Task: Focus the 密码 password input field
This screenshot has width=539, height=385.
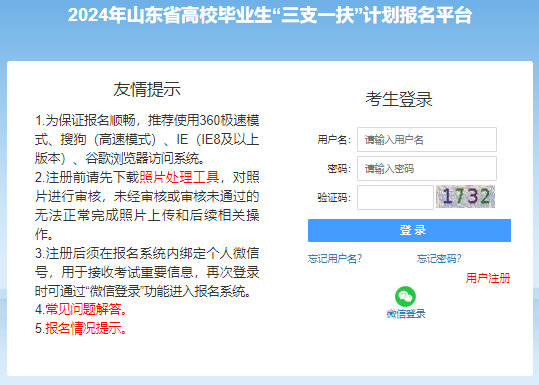Action: point(427,168)
